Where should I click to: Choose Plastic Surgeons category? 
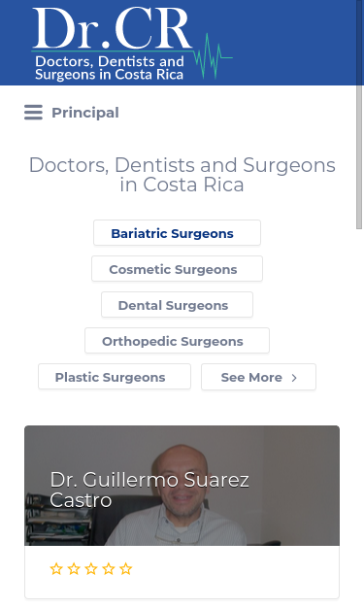[115, 377]
